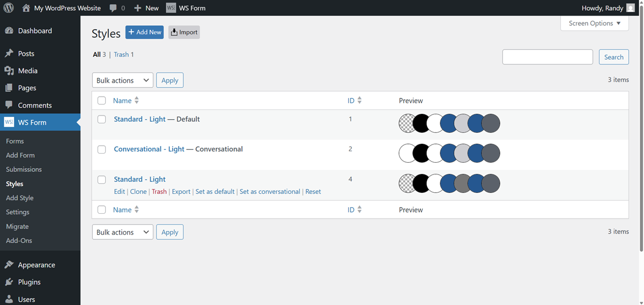Click the Plugins plug icon in sidebar

click(9, 282)
